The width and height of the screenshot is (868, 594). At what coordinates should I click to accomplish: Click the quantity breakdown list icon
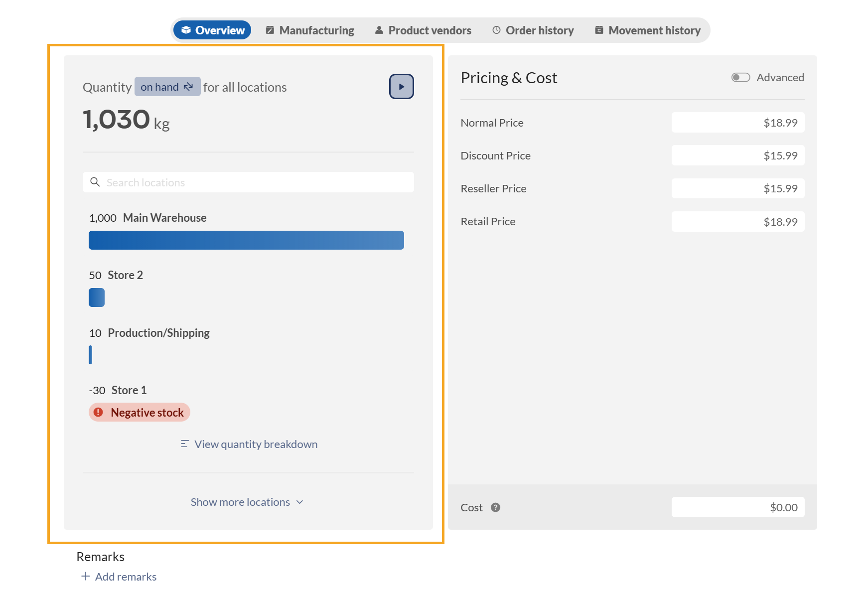184,444
